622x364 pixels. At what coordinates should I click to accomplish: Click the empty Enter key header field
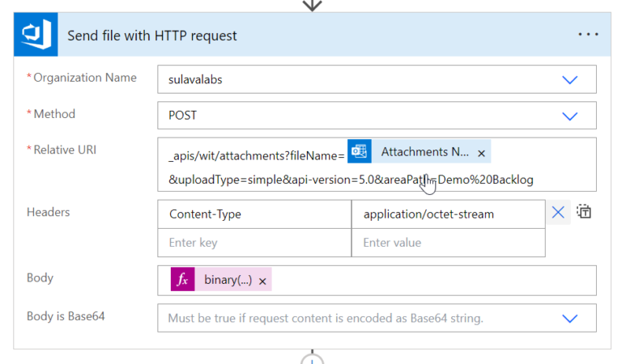click(x=254, y=243)
